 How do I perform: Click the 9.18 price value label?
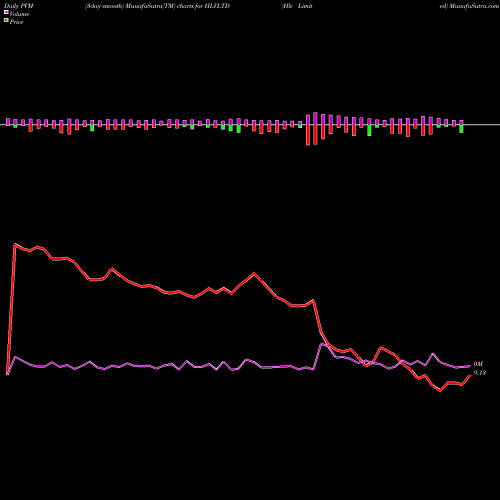click(x=480, y=373)
